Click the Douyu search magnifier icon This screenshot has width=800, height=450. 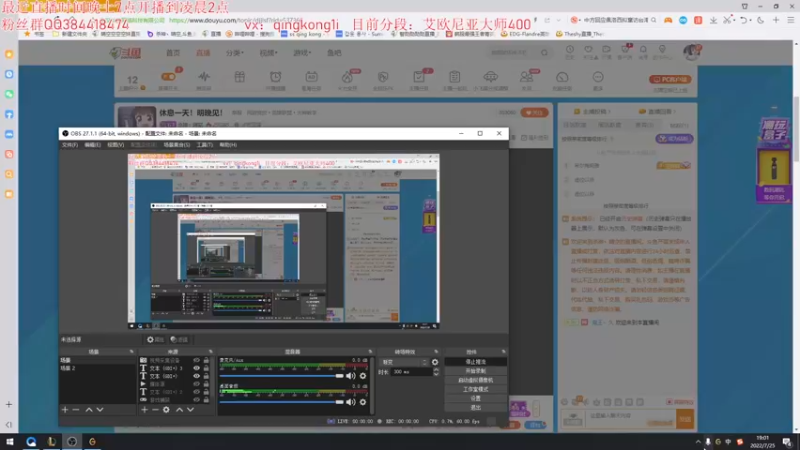tap(544, 53)
